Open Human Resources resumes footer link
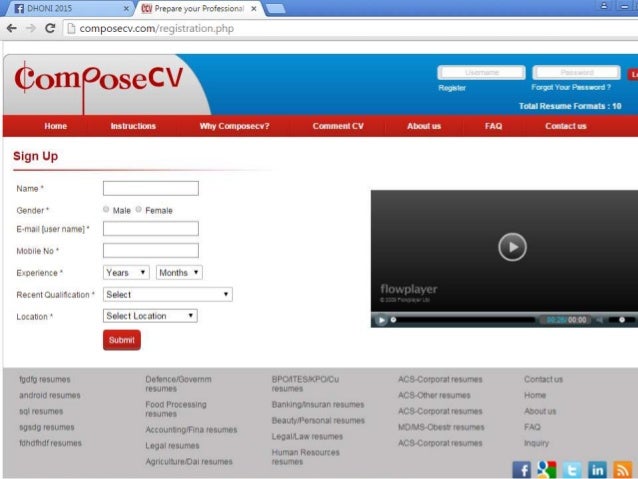This screenshot has height=479, width=638. pos(306,457)
